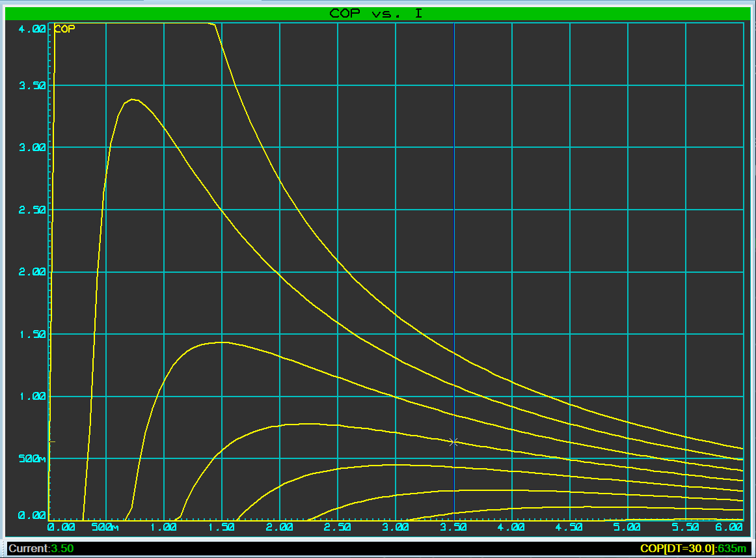Click the 2.50 label on the x-axis

point(338,526)
